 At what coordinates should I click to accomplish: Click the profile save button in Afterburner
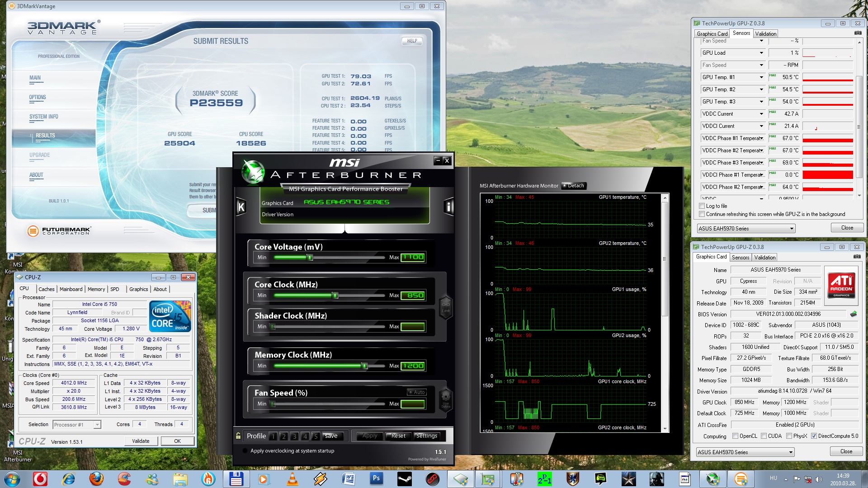(x=331, y=436)
